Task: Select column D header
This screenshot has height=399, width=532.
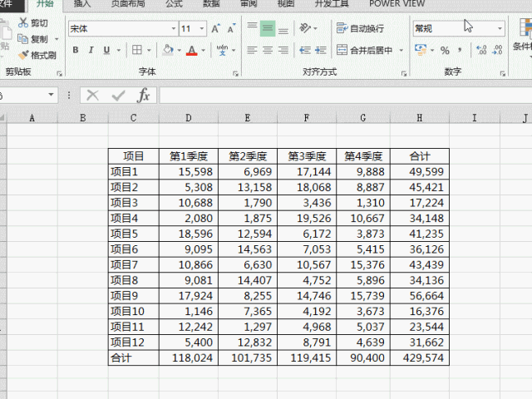Action: pyautogui.click(x=189, y=118)
